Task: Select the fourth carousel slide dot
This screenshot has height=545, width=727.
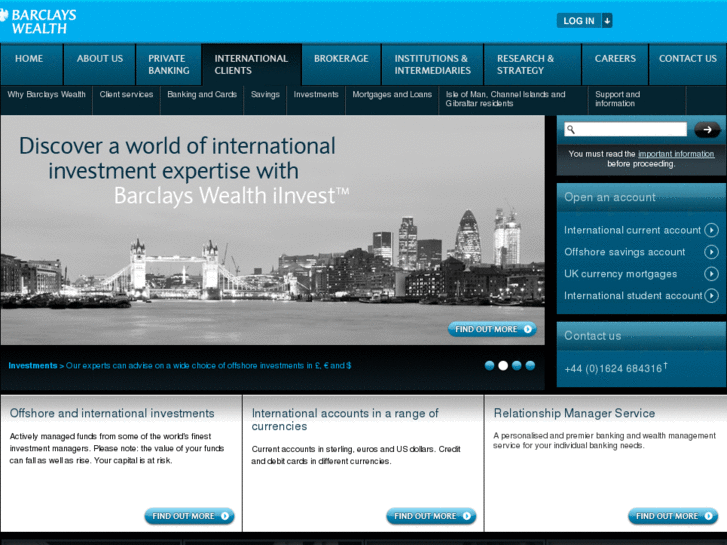Action: tap(530, 365)
